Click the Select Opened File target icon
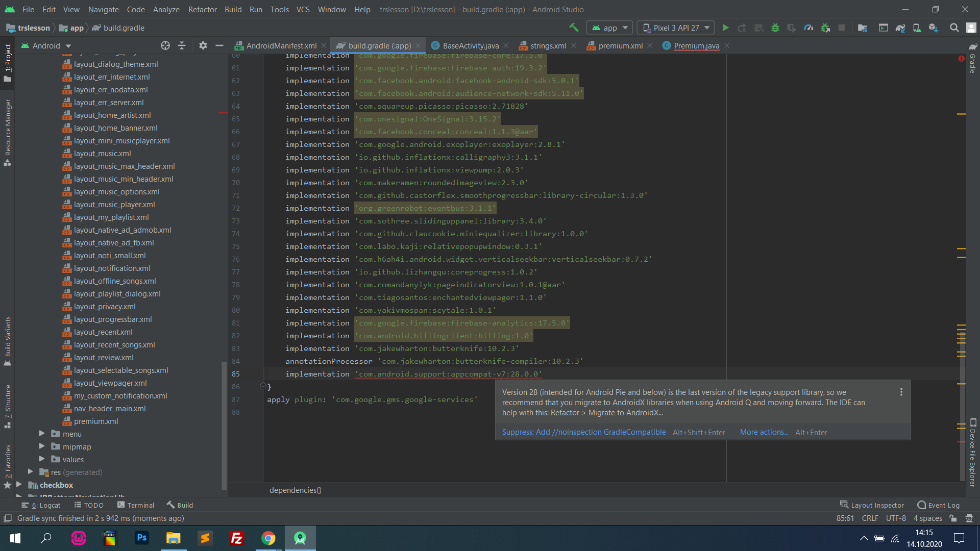The width and height of the screenshot is (980, 551). pyautogui.click(x=165, y=45)
